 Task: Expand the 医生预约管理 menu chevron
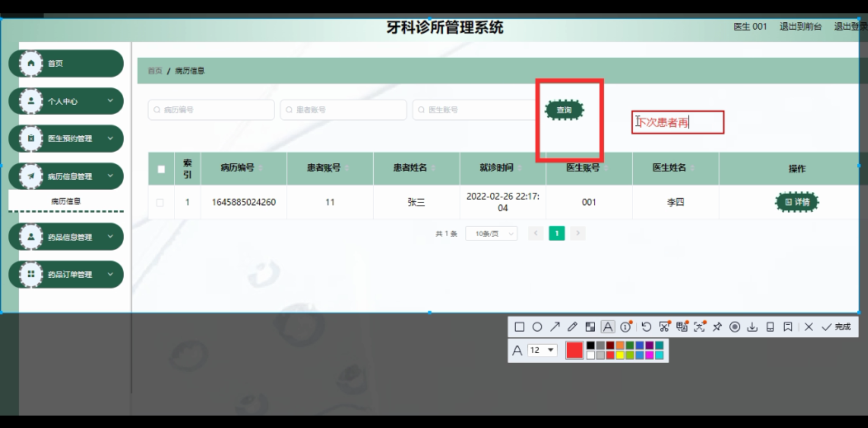pos(111,139)
